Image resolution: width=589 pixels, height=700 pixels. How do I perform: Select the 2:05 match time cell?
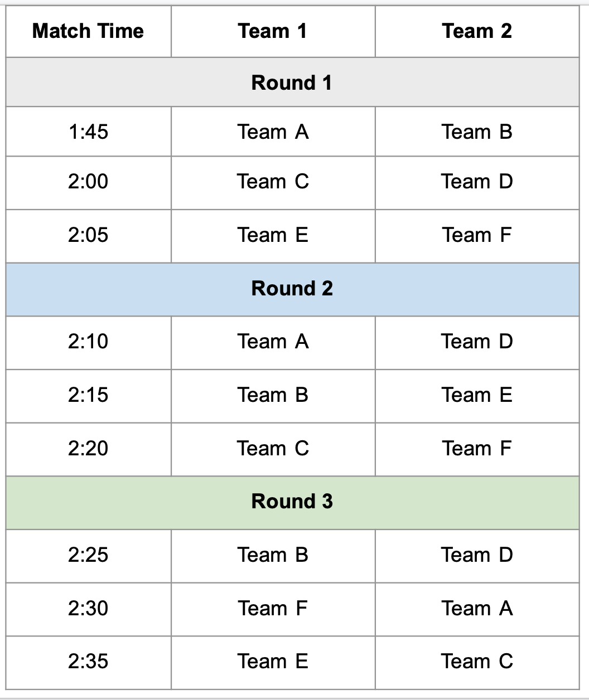(x=88, y=235)
